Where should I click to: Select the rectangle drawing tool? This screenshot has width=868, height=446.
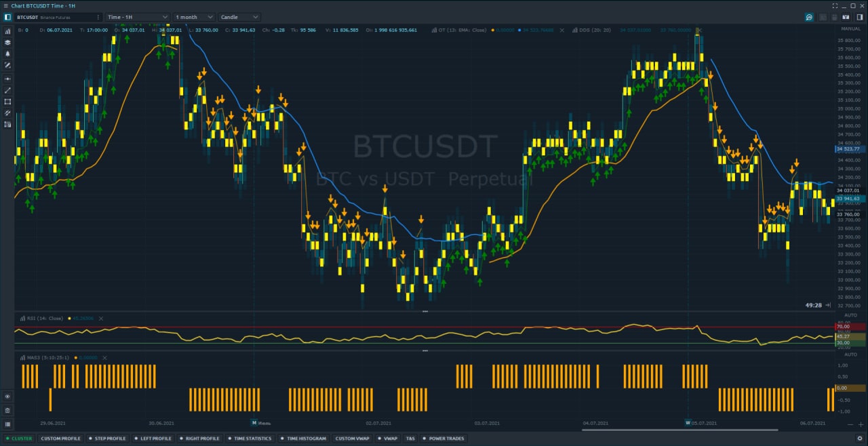[7, 102]
